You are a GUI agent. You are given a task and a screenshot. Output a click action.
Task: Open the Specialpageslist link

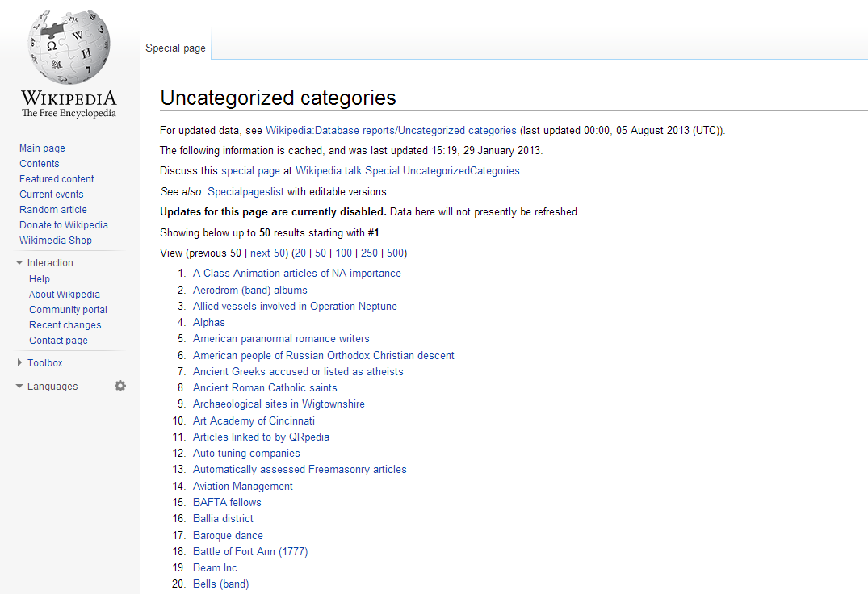[x=245, y=192]
